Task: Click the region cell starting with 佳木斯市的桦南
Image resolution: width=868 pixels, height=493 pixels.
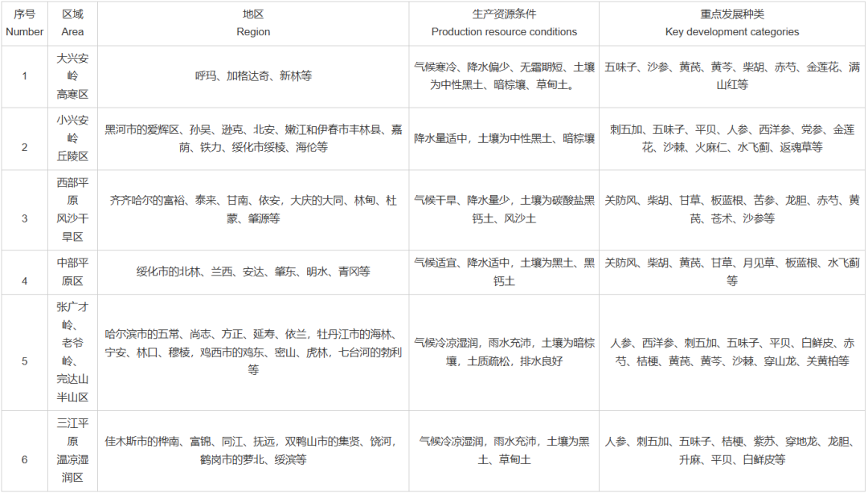Action: pos(253,450)
